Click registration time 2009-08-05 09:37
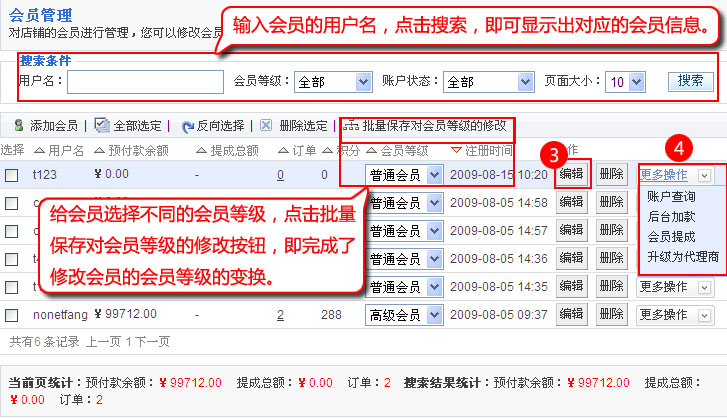Viewport: 727px width, 418px height. click(x=499, y=315)
